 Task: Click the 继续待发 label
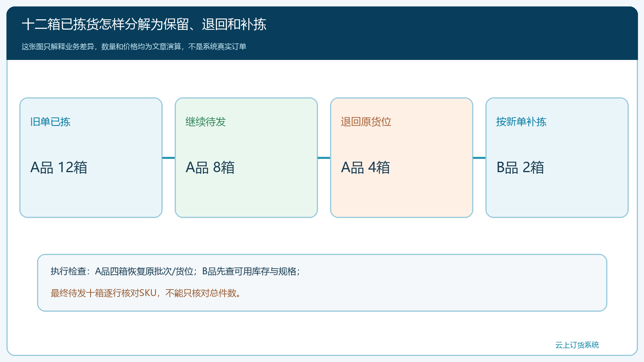tap(206, 122)
